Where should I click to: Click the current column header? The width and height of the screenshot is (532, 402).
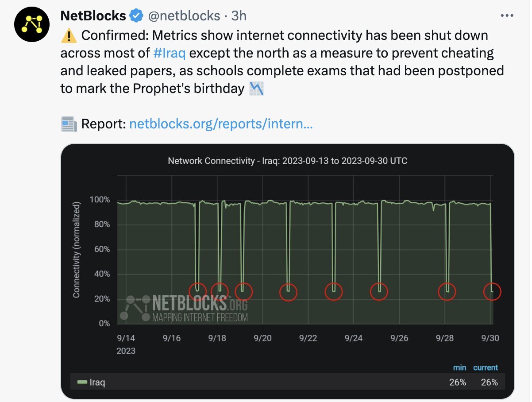(486, 367)
